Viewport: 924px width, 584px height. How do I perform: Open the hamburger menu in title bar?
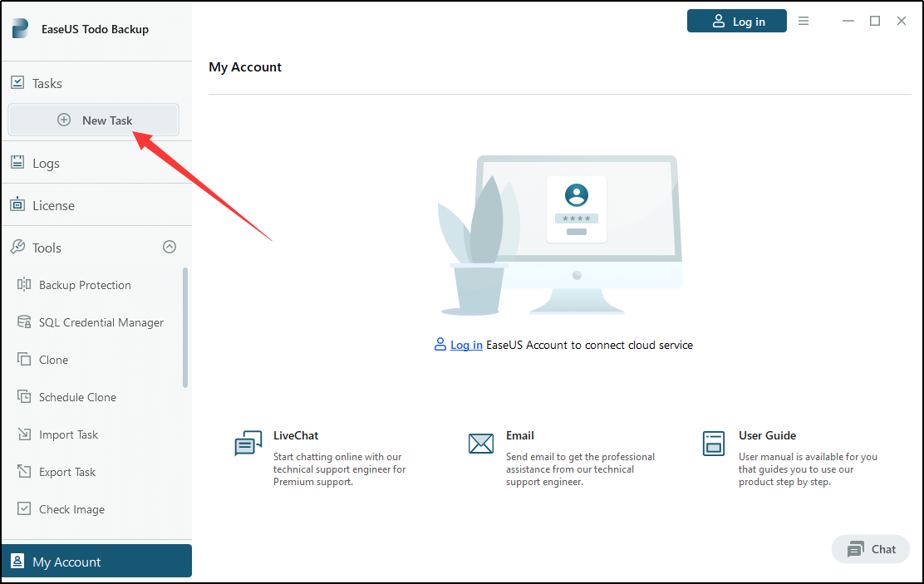click(x=804, y=21)
